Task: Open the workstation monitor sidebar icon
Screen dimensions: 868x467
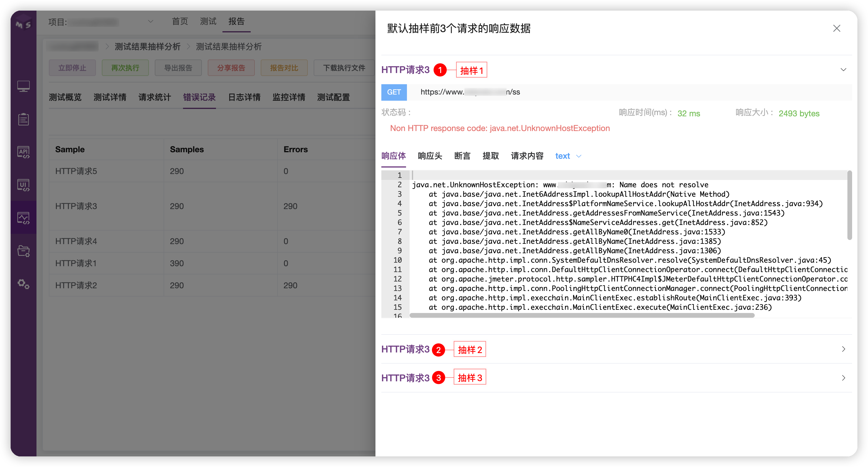Action: pyautogui.click(x=23, y=86)
